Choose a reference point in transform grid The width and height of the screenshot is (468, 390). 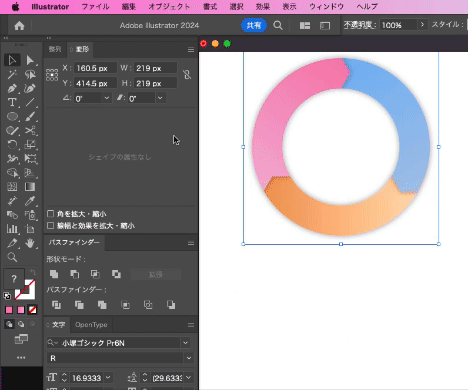(52, 75)
